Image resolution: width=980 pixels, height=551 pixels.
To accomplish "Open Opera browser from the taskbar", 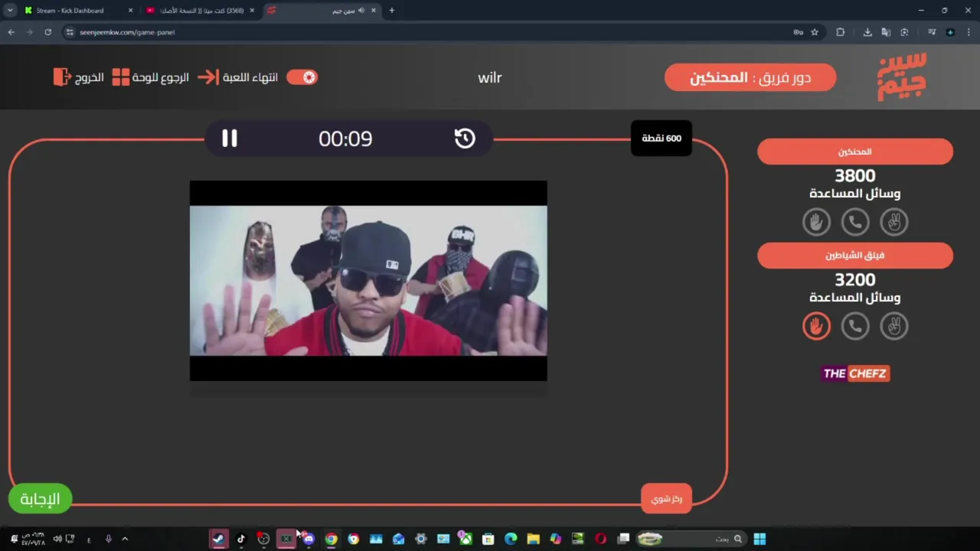I will click(601, 539).
